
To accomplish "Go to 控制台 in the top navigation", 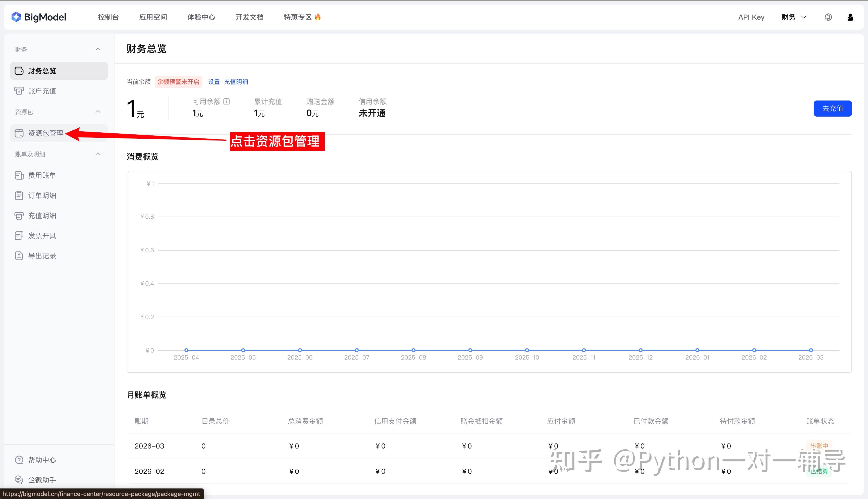I will 108,17.
